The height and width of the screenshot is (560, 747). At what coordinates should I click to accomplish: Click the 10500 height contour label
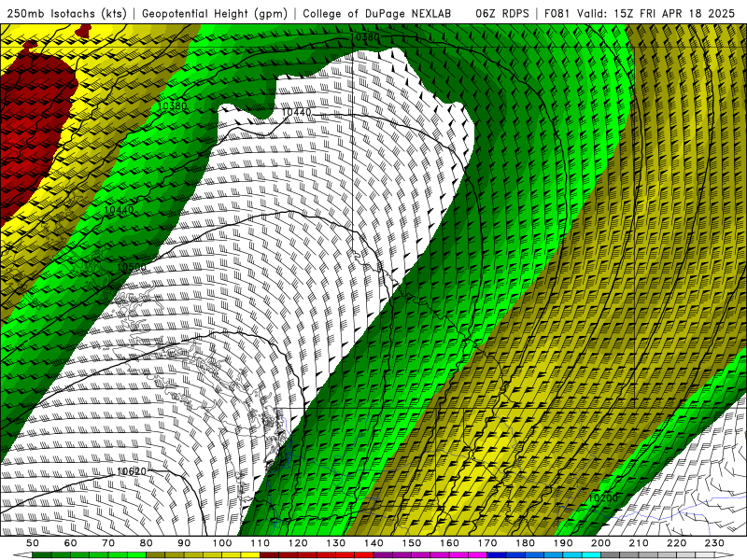pos(132,267)
